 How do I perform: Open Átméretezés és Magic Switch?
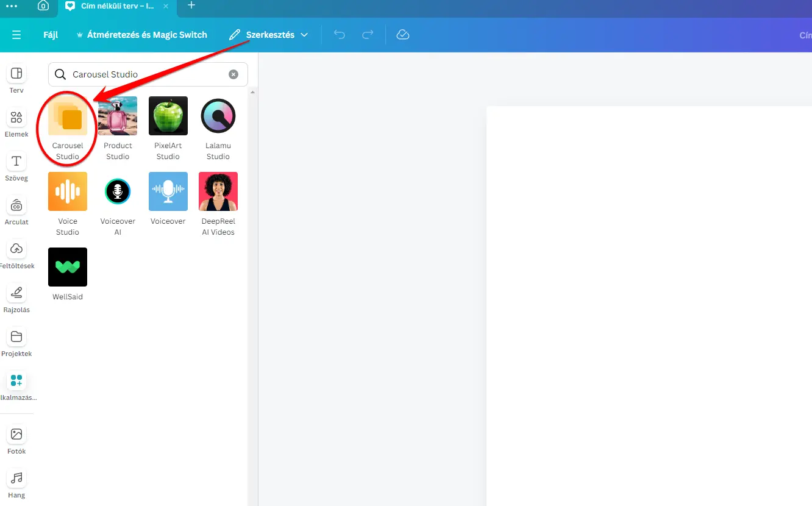[141, 35]
